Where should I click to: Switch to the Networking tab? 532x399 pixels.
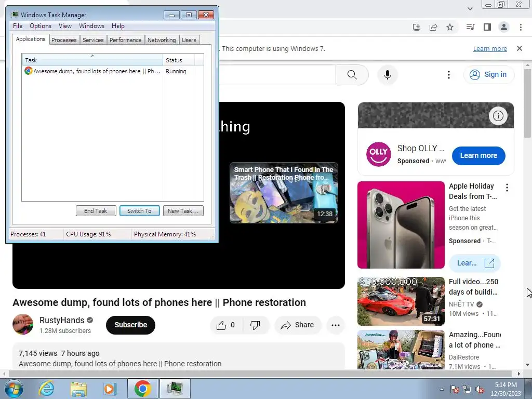pos(162,40)
